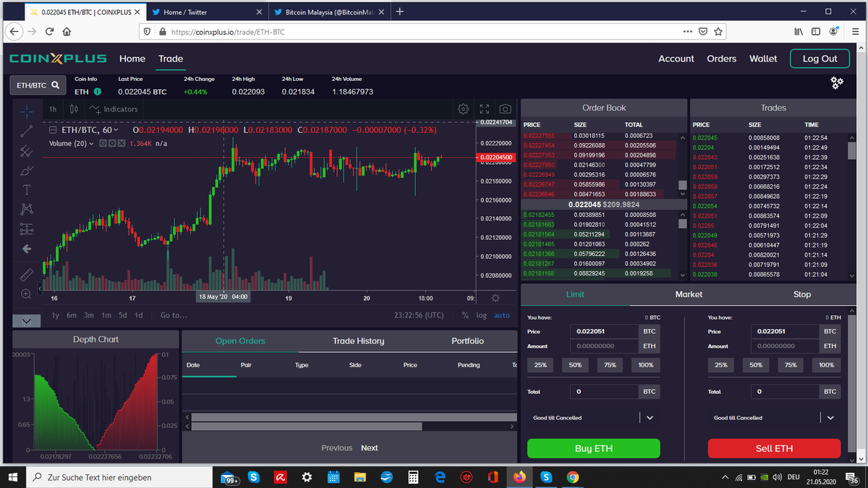
Task: Toggle auto scale on chart
Action: (x=501, y=315)
